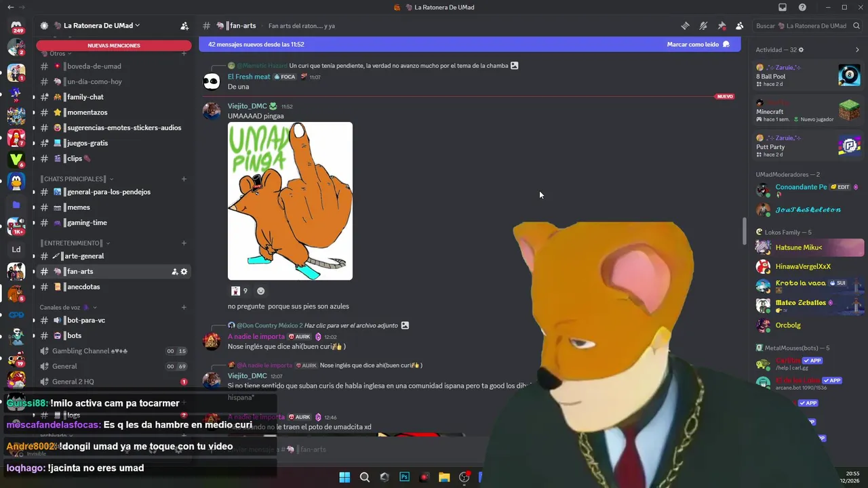The image size is (868, 488).
Task: Add reaction smiley under the image
Action: (x=260, y=291)
